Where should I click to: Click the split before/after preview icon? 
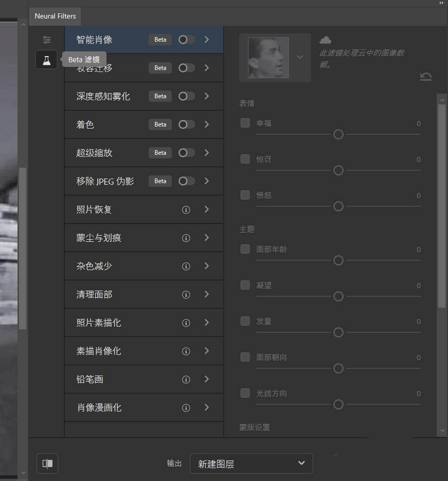(x=47, y=463)
